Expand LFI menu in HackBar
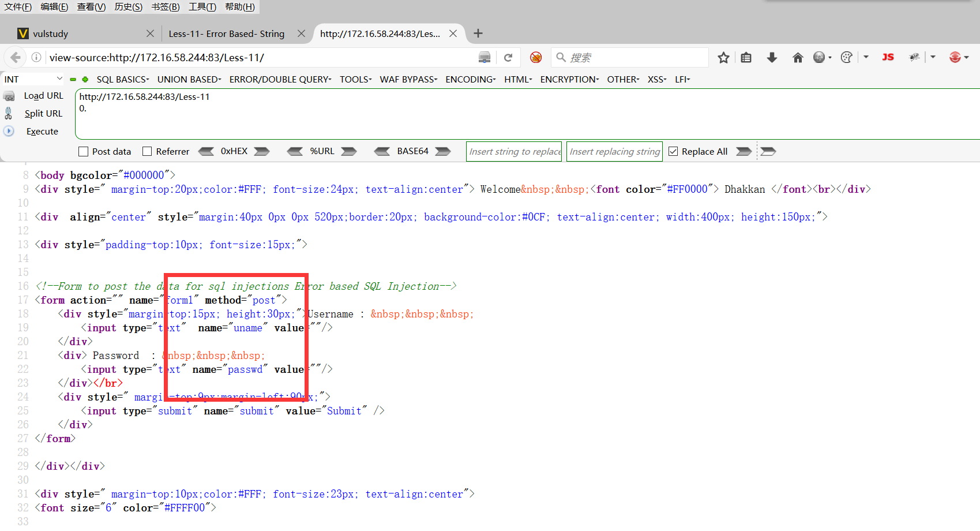The image size is (980, 531). pyautogui.click(x=682, y=79)
